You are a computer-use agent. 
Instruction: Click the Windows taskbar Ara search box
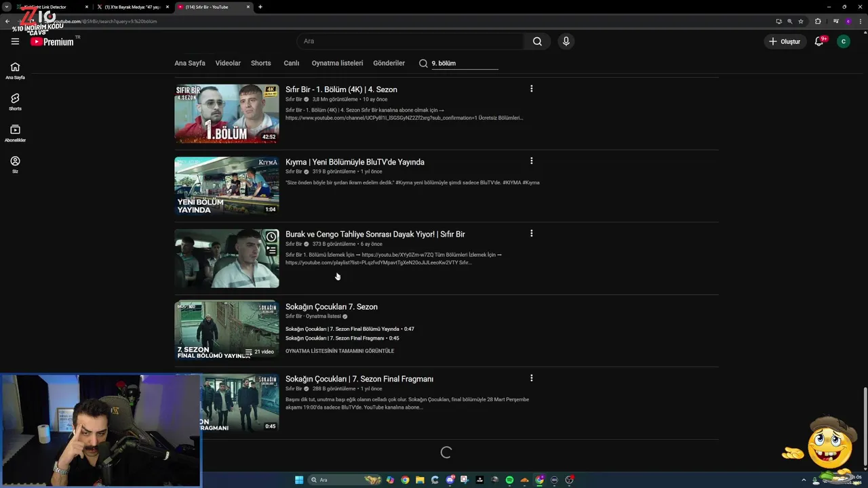pyautogui.click(x=344, y=480)
